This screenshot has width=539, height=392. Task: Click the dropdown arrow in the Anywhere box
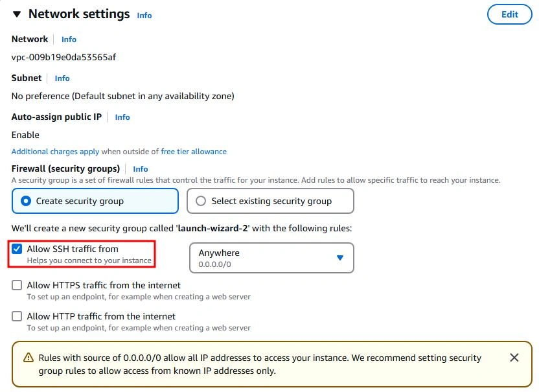340,257
